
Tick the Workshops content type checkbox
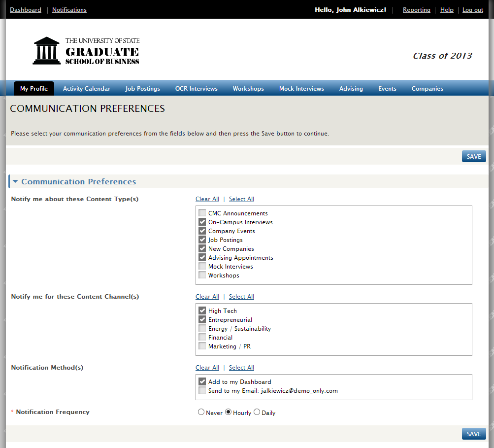(x=202, y=275)
